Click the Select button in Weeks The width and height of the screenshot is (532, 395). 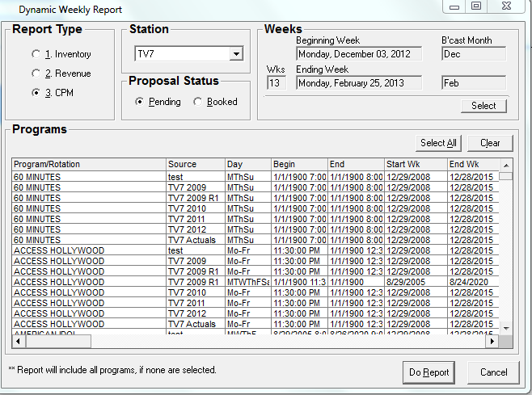click(x=483, y=106)
